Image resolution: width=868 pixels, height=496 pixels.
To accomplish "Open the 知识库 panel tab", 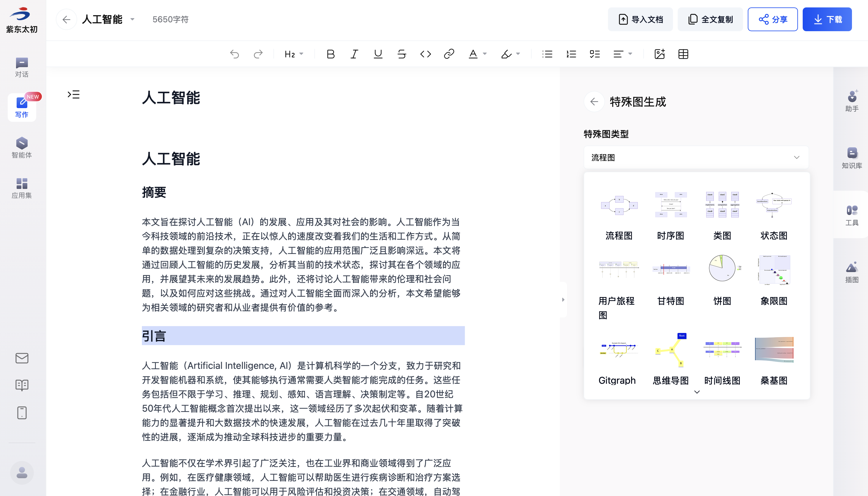I will click(x=852, y=158).
